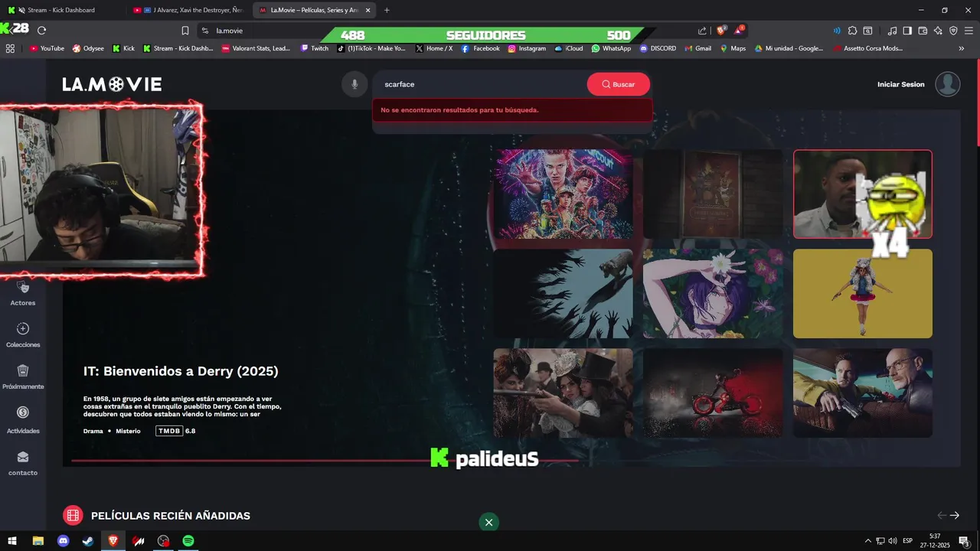
Task: Open the browser hamburger menu
Action: pos(969,31)
